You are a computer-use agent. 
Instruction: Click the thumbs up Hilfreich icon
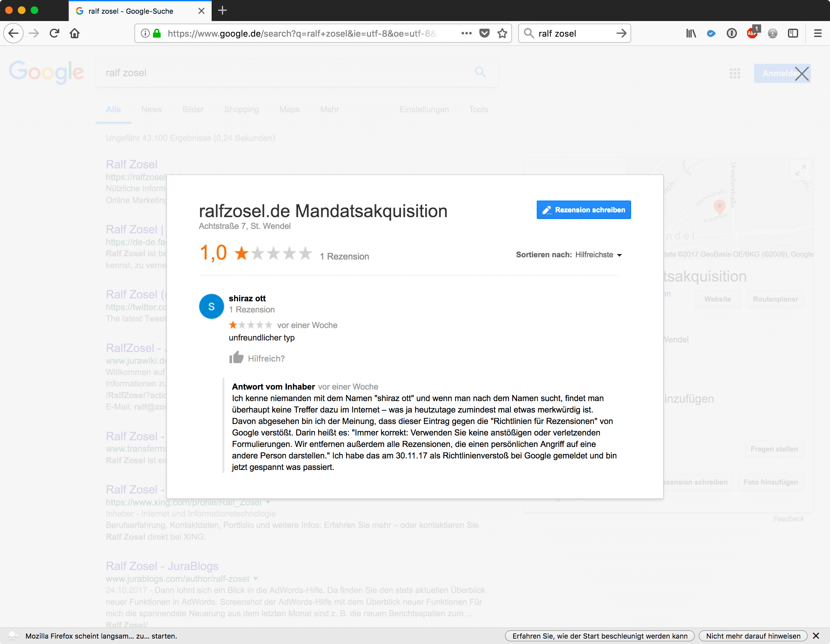click(237, 357)
